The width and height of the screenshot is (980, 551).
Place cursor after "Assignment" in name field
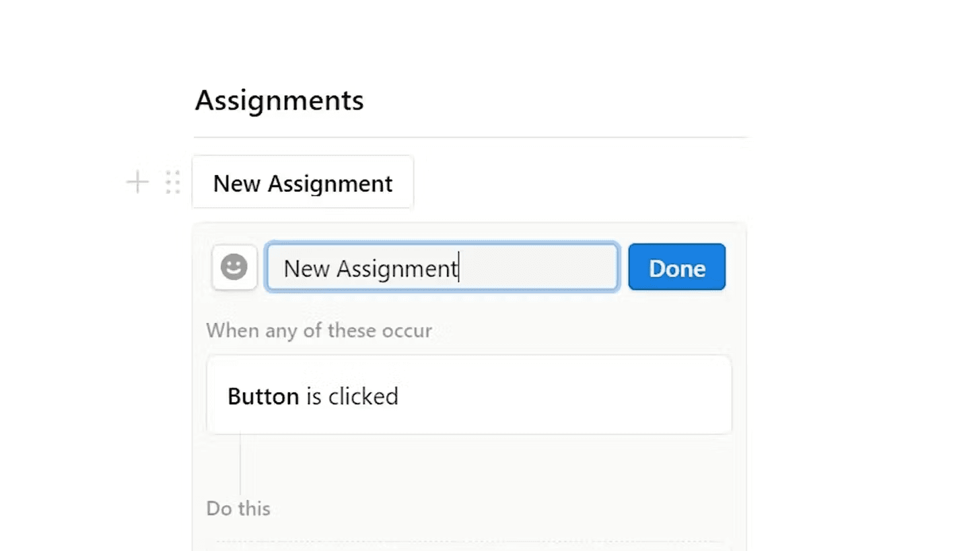(459, 268)
